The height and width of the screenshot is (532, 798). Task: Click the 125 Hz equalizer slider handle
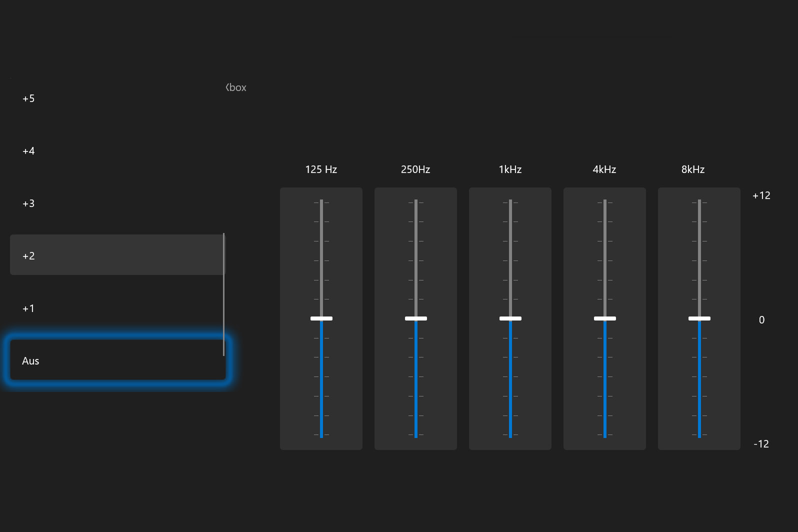point(321,318)
